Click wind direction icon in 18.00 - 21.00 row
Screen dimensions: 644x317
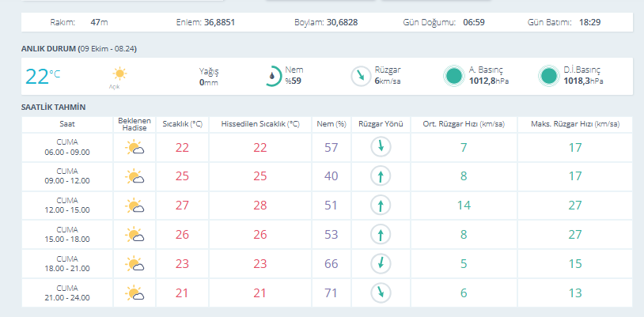tap(381, 263)
